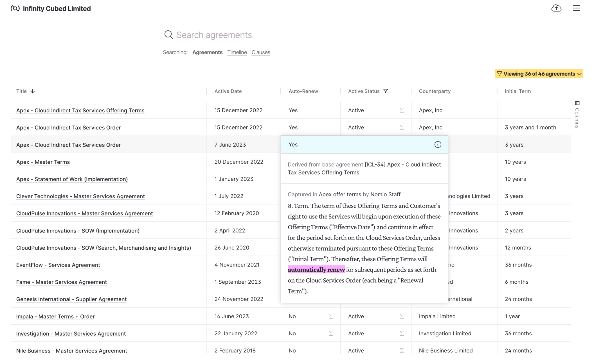
Task: Click the sigma icon in Impala's Auto-Renew cell
Action: coord(331,316)
